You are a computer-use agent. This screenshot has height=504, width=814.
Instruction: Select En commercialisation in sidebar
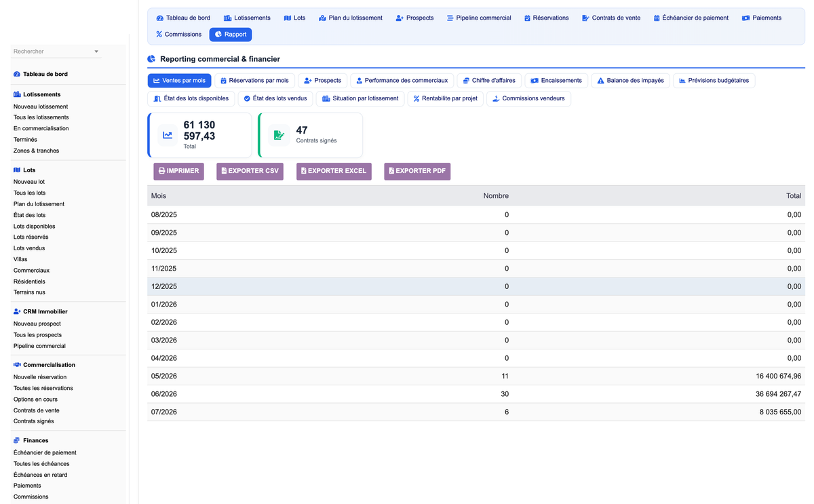tap(41, 128)
